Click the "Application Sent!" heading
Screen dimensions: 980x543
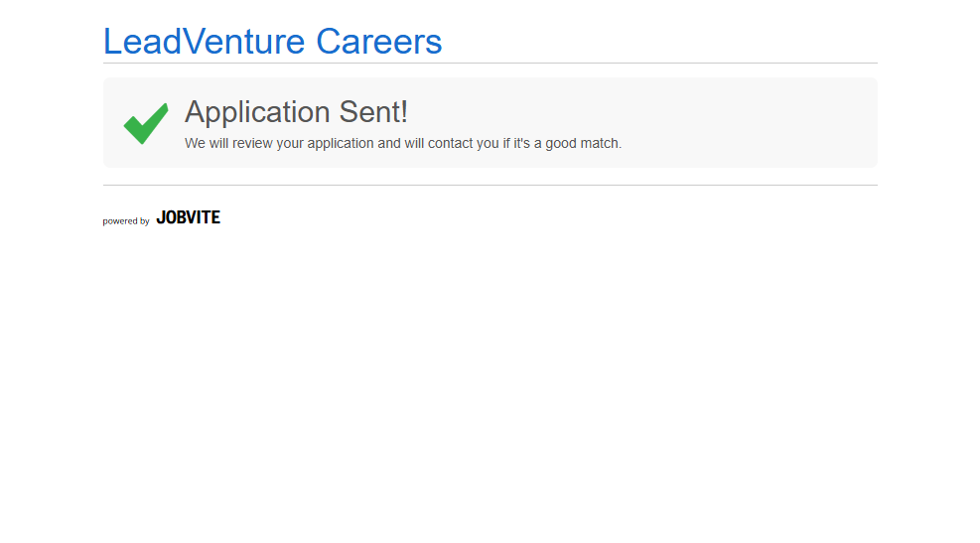[296, 112]
